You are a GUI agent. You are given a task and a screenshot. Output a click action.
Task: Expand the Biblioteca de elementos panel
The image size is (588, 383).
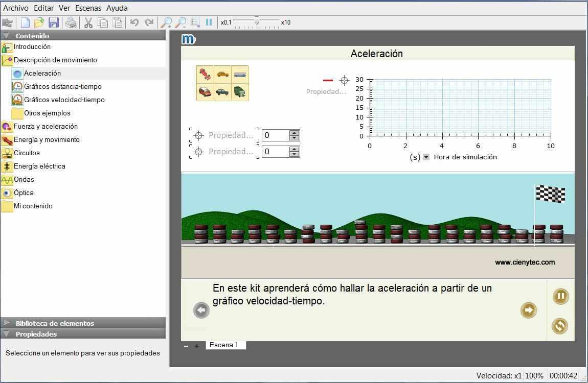tap(6, 323)
